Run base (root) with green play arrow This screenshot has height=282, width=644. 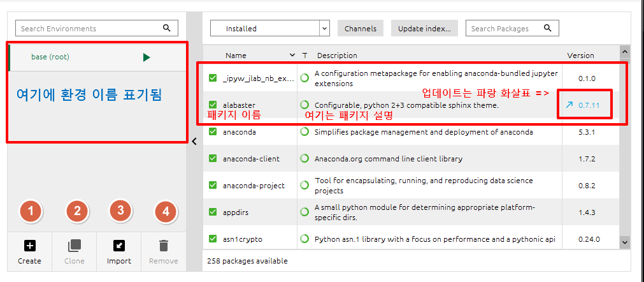(147, 57)
